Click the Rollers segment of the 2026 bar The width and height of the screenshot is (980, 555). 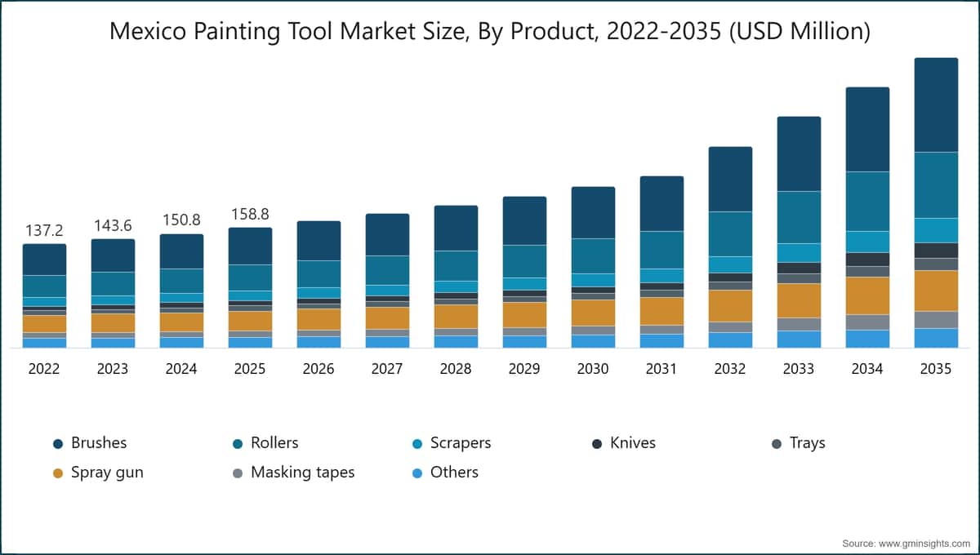pos(318,274)
